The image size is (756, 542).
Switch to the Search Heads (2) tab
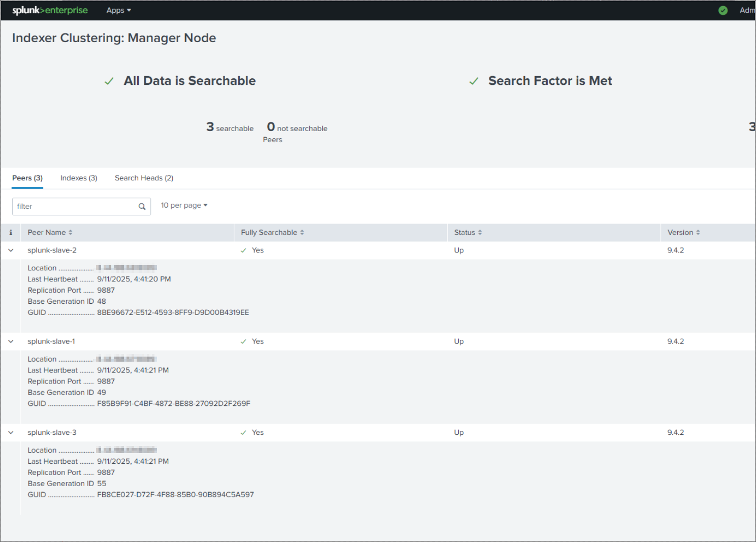click(x=144, y=178)
